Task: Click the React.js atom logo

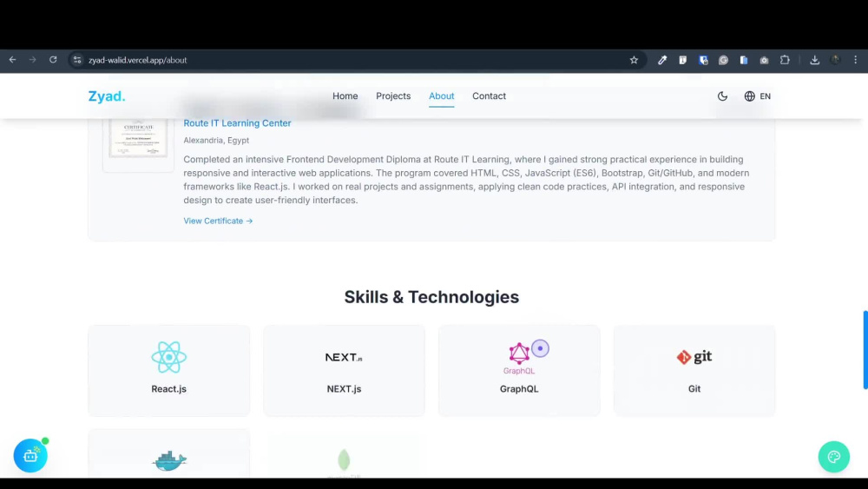Action: tap(169, 357)
